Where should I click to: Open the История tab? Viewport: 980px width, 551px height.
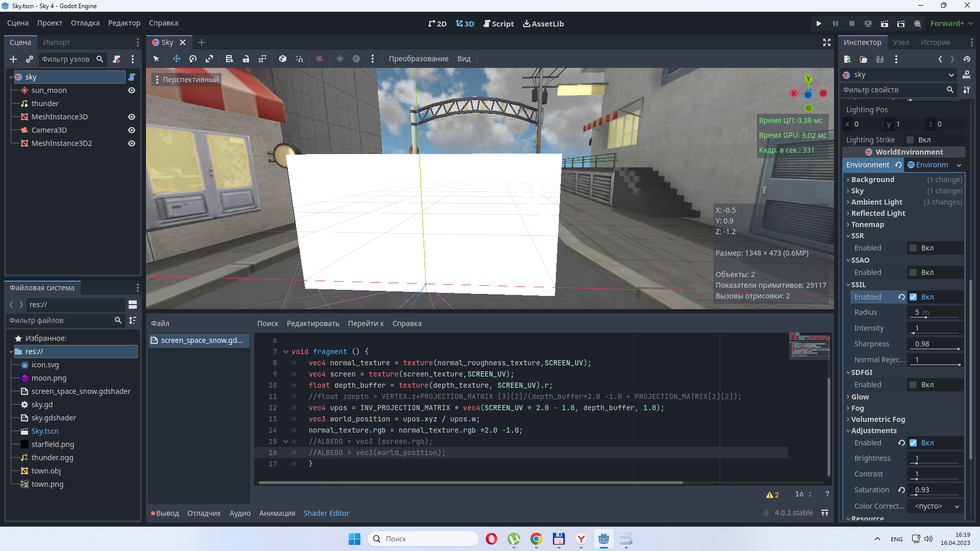(x=935, y=42)
